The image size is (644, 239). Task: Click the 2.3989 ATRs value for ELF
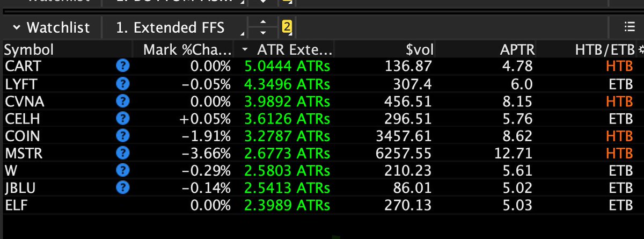point(287,205)
